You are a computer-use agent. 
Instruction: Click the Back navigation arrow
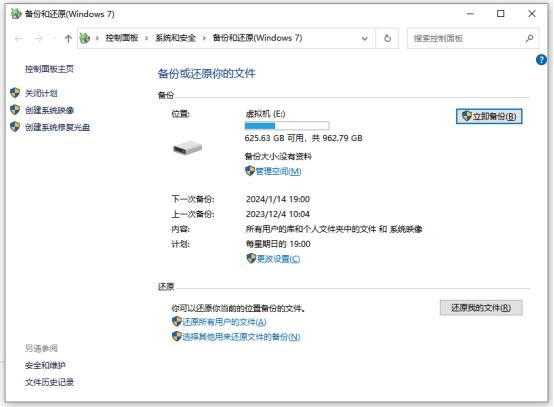(19, 38)
